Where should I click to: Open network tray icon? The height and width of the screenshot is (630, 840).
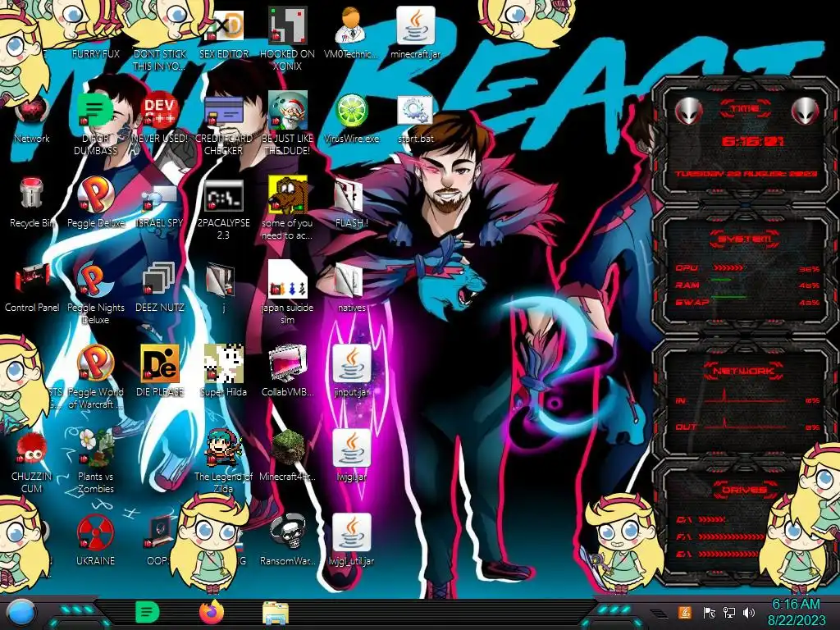click(x=729, y=613)
